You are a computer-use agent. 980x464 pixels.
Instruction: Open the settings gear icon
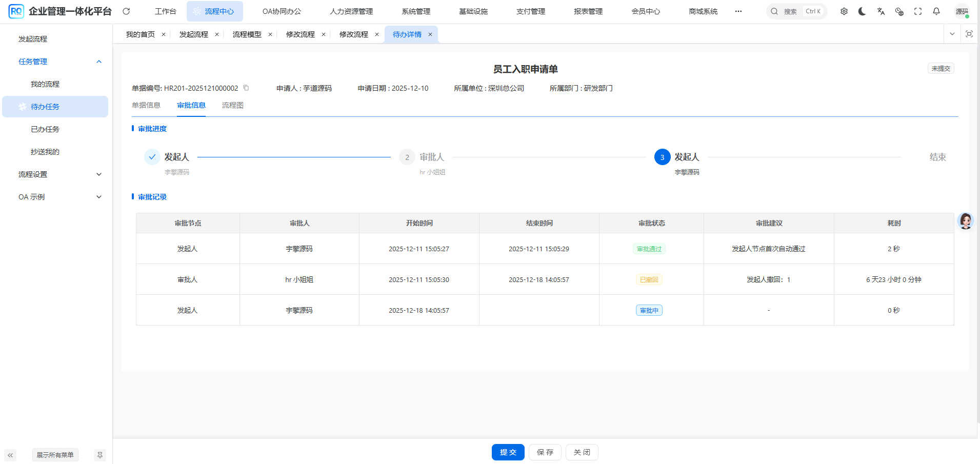click(844, 11)
